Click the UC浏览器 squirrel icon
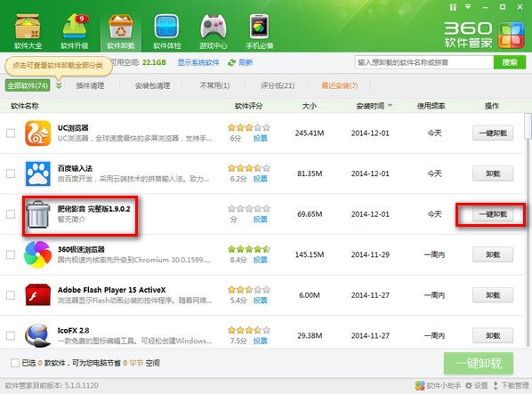This screenshot has width=532, height=394. pyautogui.click(x=38, y=133)
